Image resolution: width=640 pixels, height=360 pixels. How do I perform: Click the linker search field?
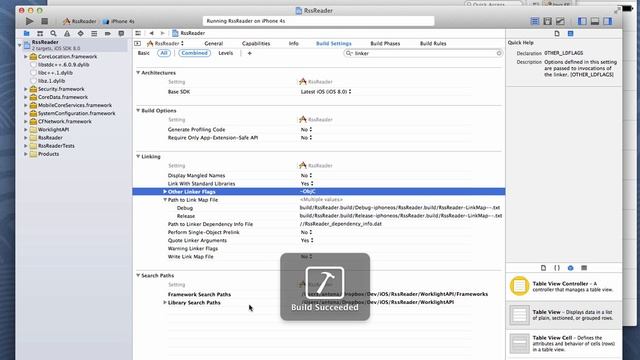[423, 53]
